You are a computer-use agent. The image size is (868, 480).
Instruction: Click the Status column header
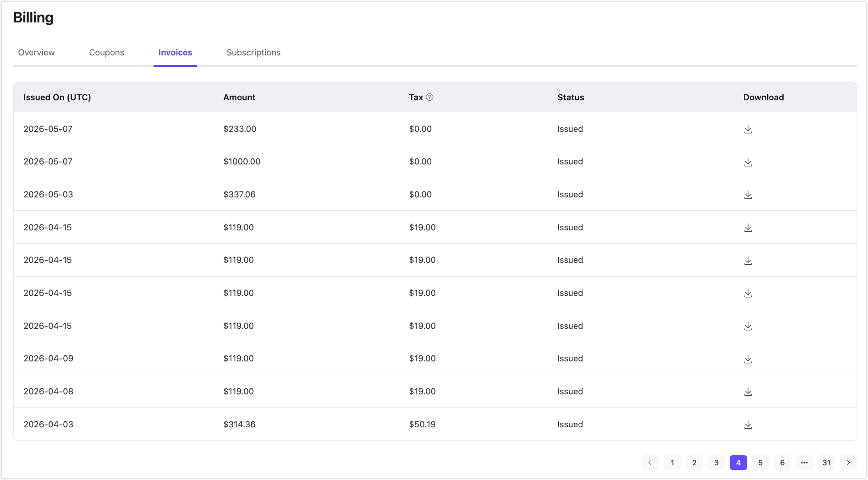point(571,97)
